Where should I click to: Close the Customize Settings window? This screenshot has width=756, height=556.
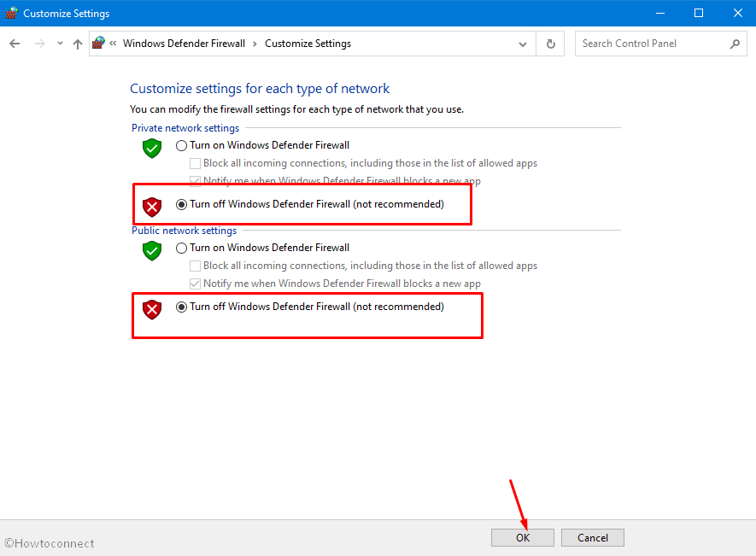click(x=738, y=13)
